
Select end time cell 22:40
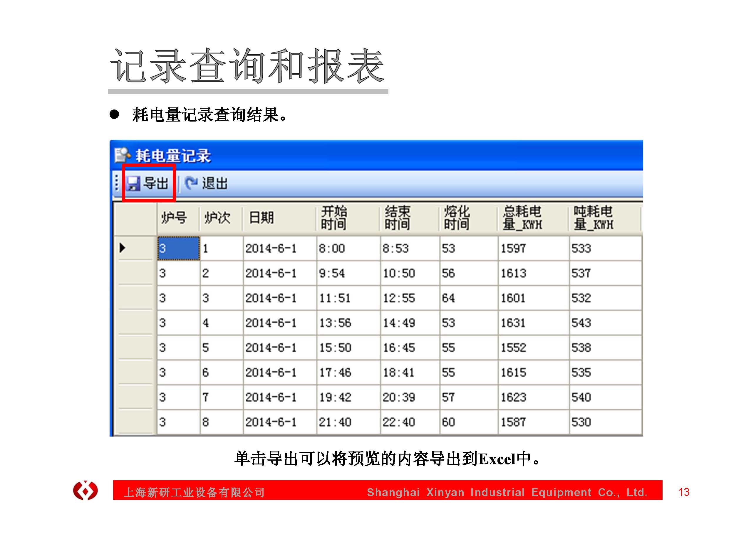pyautogui.click(x=410, y=422)
